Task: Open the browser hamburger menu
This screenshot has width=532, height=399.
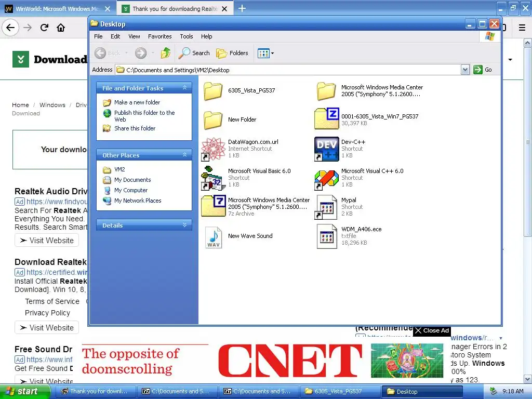Action: 522,28
